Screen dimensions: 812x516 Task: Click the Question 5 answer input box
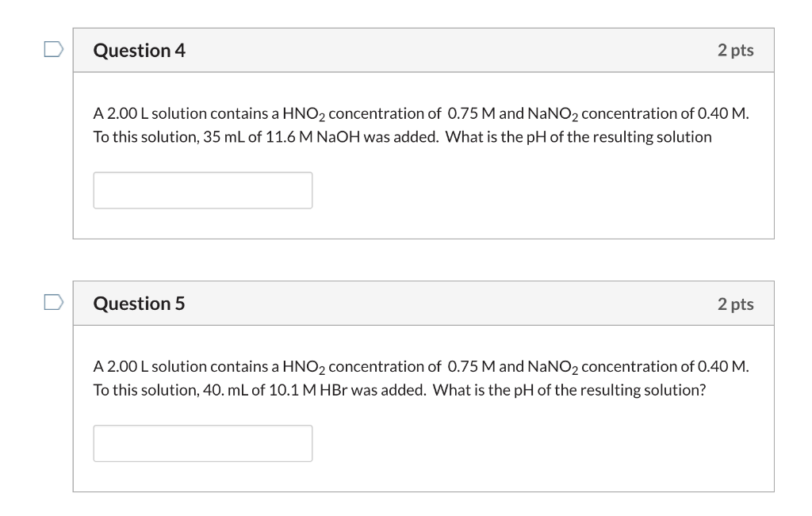203,444
